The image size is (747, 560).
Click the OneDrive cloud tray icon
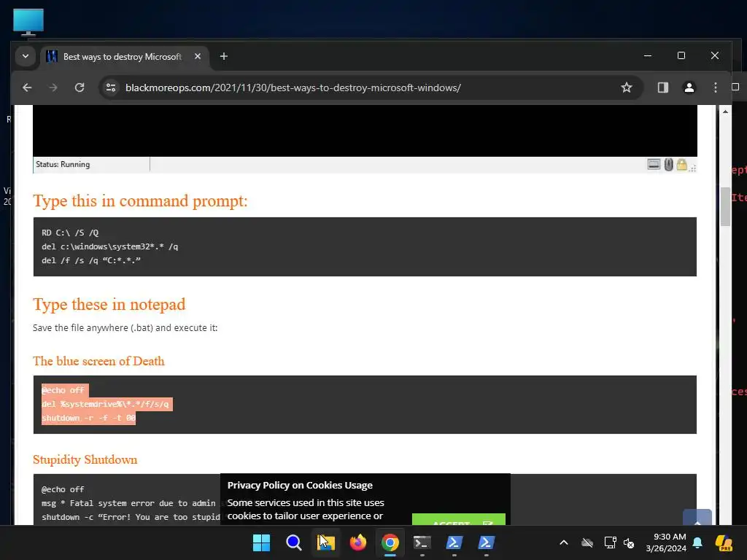click(x=587, y=542)
